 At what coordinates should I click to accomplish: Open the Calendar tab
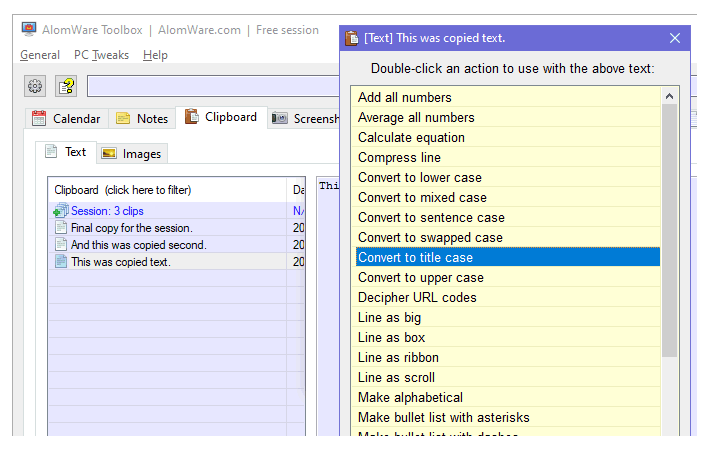pos(66,118)
